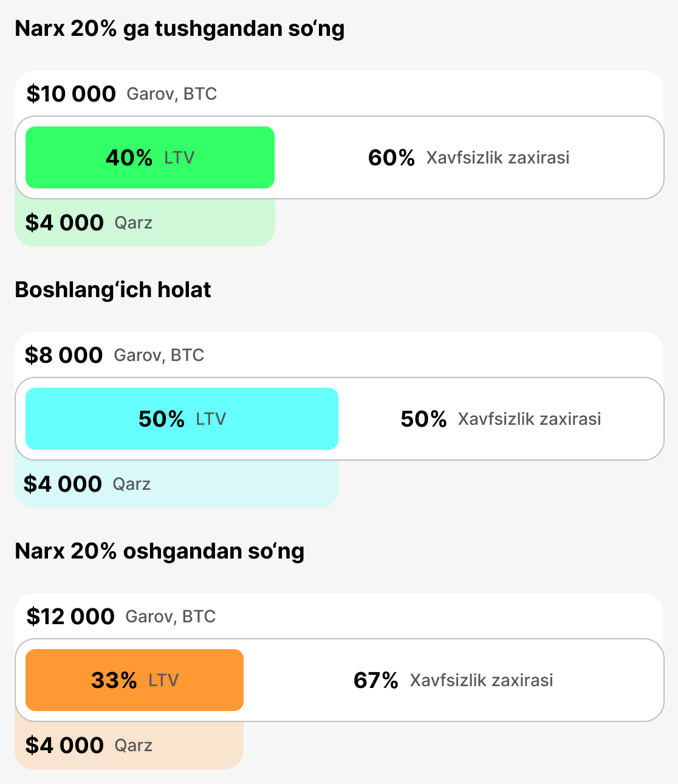Viewport: 678px width, 784px height.
Task: Click the 60% Xavfsizlik zaxirasi text
Action: click(468, 157)
